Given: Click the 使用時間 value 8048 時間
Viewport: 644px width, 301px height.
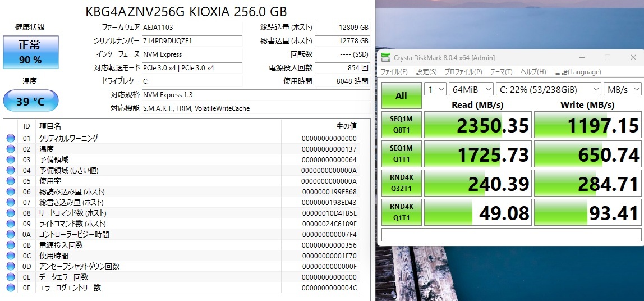Looking at the screenshot, I should point(342,81).
